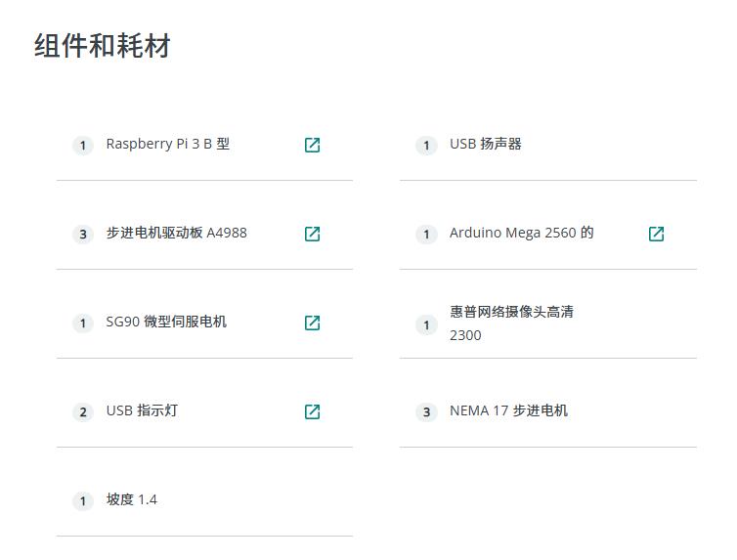
Task: Open external link for A4988 stepper driver
Action: coord(312,234)
